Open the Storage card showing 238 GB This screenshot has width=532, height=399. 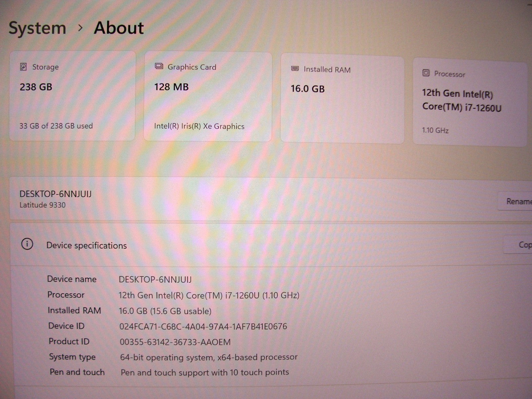(72, 96)
